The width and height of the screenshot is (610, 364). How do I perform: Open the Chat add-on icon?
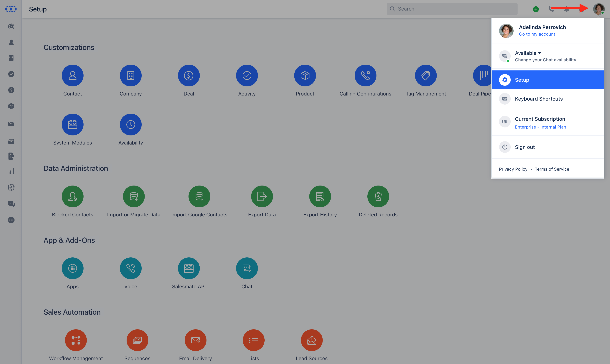click(x=247, y=268)
